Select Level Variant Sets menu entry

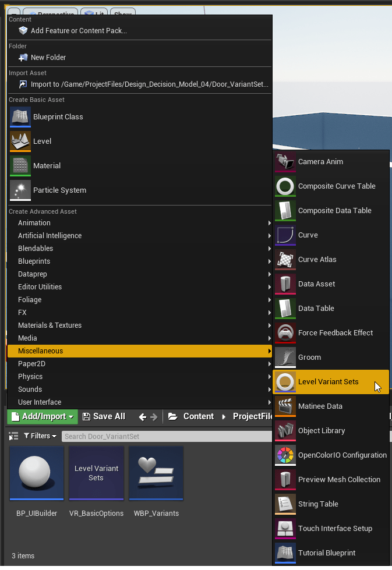(x=329, y=382)
